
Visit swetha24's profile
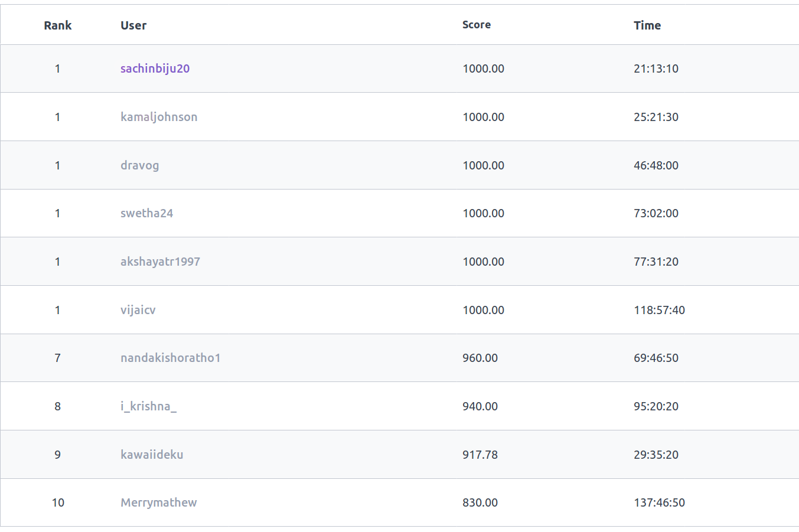tap(146, 213)
